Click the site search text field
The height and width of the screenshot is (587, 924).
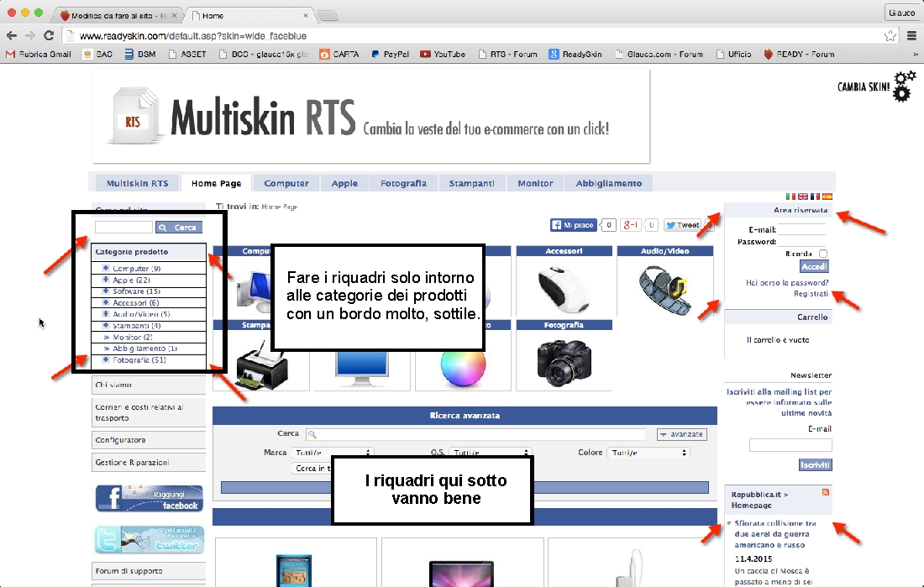[123, 228]
